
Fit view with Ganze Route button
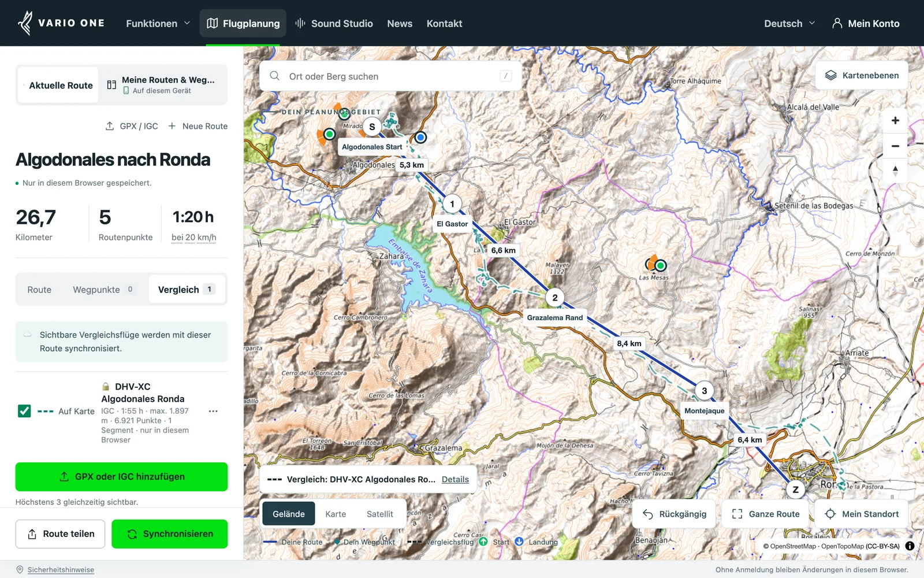point(765,514)
